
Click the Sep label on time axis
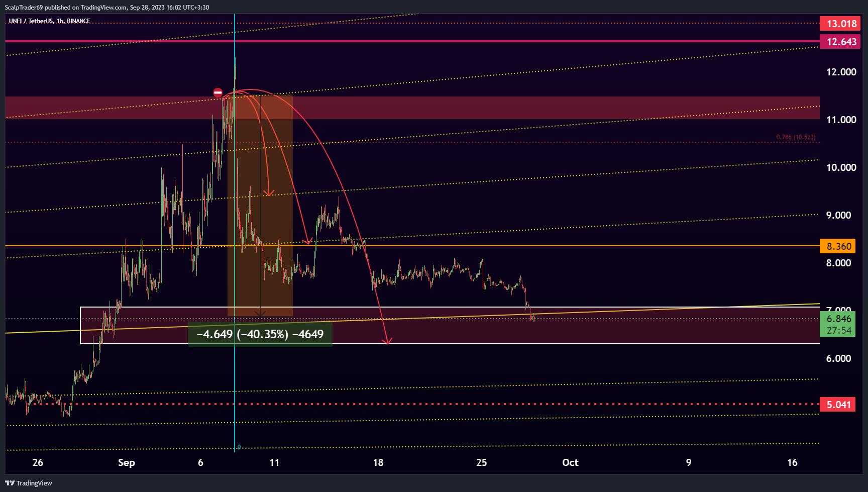(x=127, y=462)
